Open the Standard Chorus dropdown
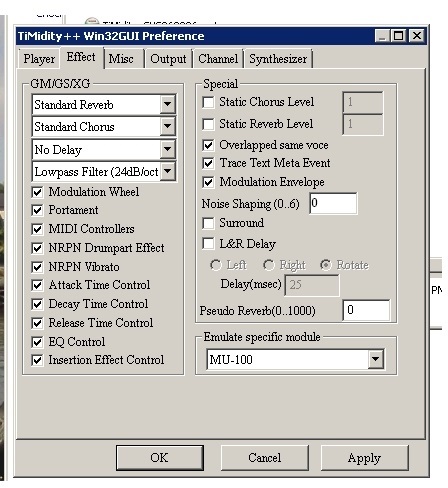Image resolution: width=448 pixels, height=488 pixels. pyautogui.click(x=168, y=126)
